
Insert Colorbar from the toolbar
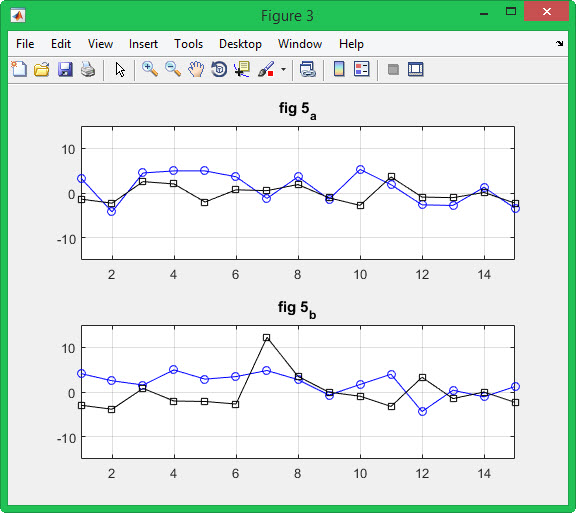[339, 69]
